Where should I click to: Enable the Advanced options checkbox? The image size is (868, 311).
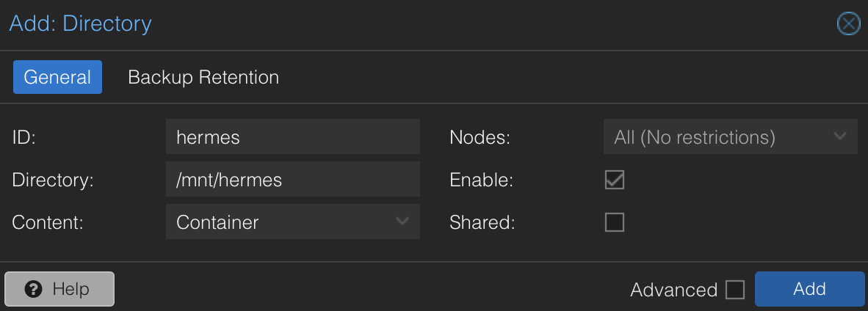coord(734,290)
